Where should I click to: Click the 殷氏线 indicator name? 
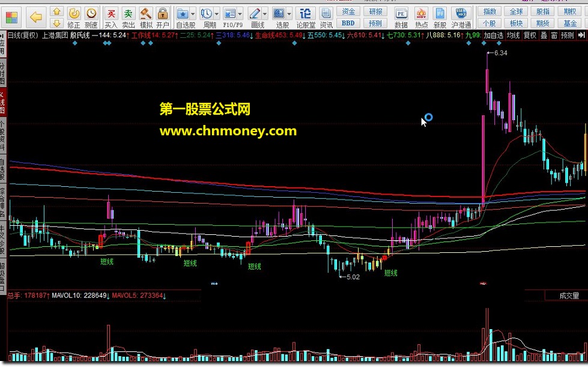click(x=80, y=35)
